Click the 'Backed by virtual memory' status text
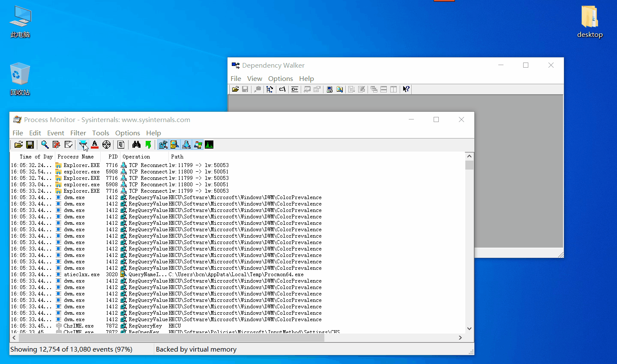This screenshot has height=364, width=617. pos(196,349)
